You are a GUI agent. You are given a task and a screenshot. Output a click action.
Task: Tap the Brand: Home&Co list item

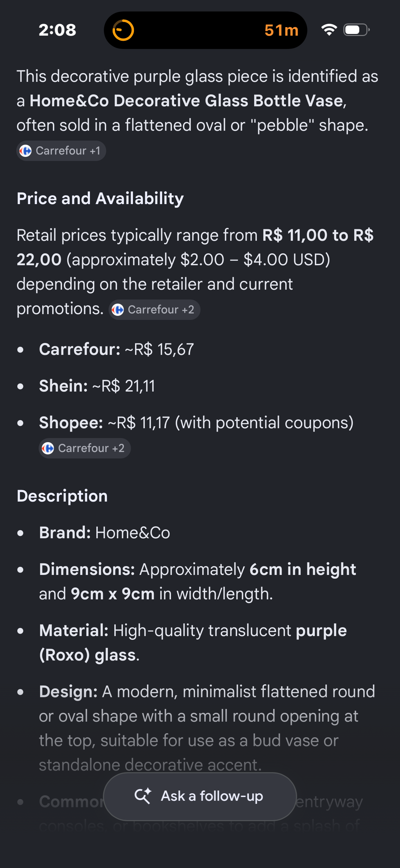pos(104,532)
